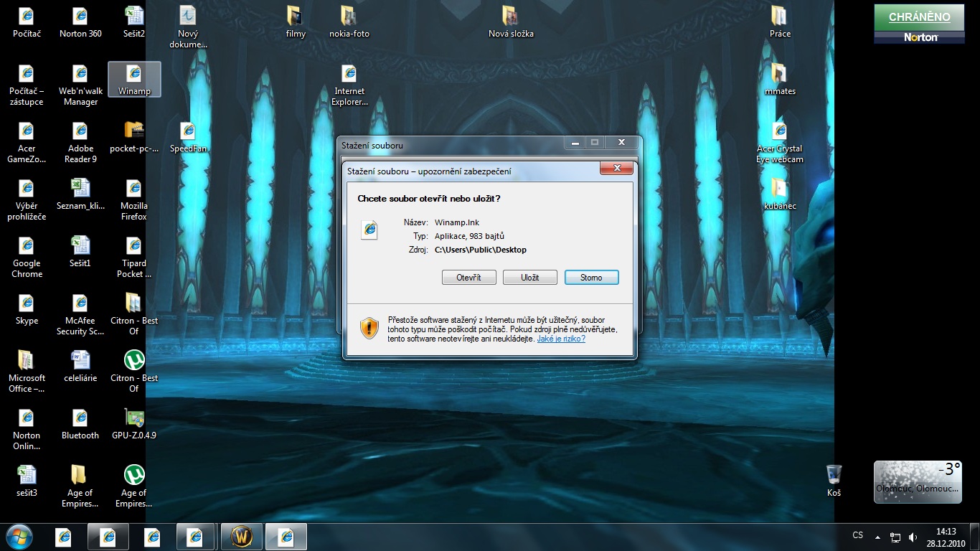This screenshot has width=980, height=551.
Task: Click the shield warning icon in dialog
Action: (x=369, y=328)
